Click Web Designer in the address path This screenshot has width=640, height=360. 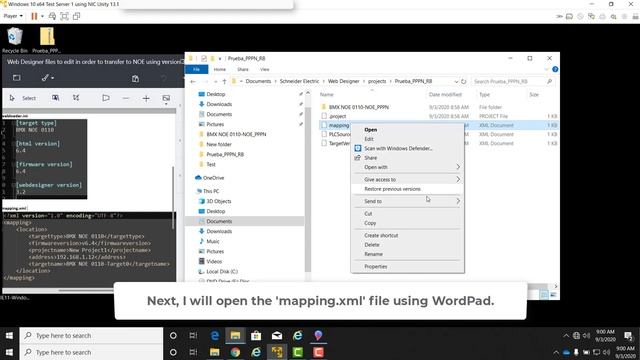pyautogui.click(x=344, y=81)
